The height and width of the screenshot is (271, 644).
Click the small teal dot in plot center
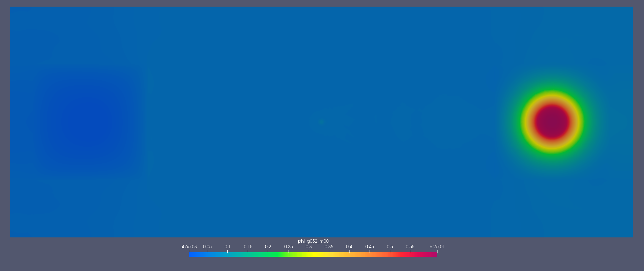(321, 122)
